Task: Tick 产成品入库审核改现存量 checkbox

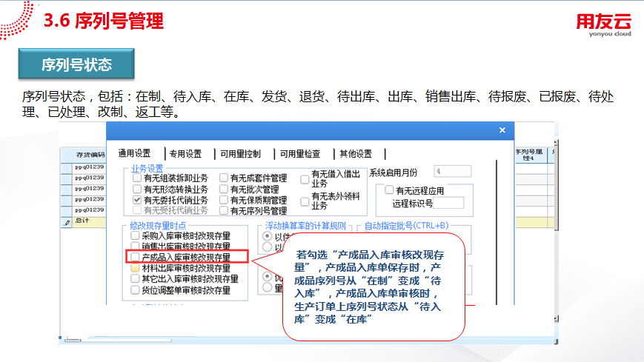Action: (135, 257)
